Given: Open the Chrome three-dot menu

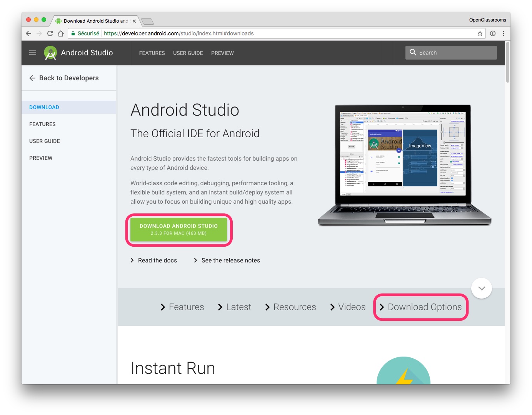Looking at the screenshot, I should click(504, 33).
